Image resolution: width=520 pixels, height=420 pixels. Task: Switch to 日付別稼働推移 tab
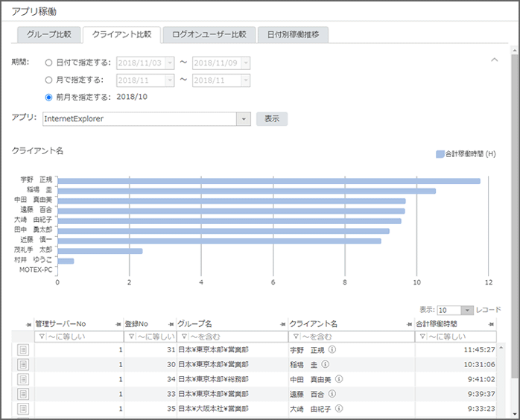(x=294, y=34)
